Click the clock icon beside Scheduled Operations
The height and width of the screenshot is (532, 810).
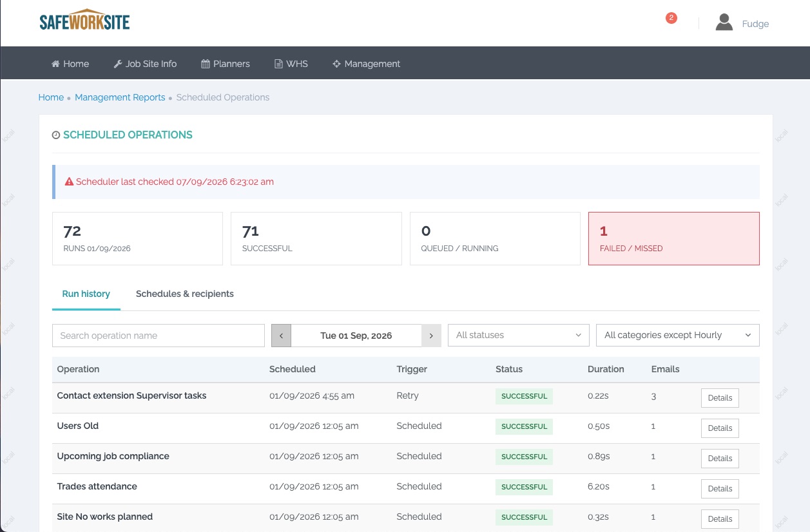click(56, 135)
